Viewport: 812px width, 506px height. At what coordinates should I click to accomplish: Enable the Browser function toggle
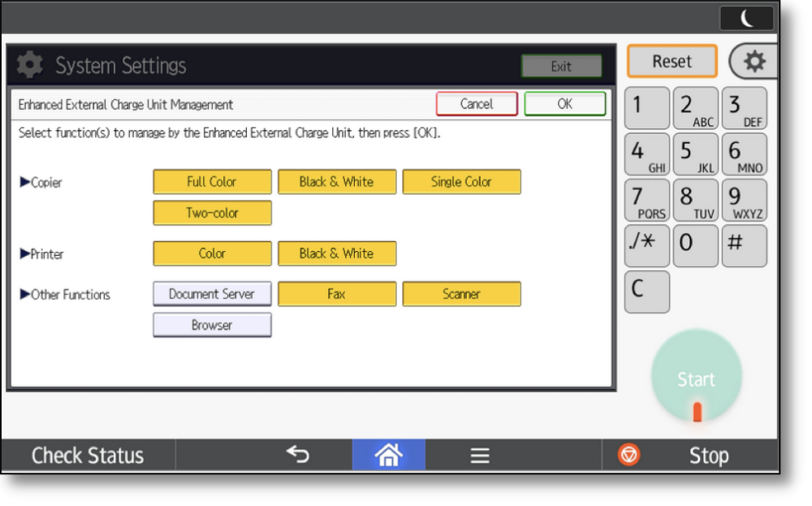212,325
